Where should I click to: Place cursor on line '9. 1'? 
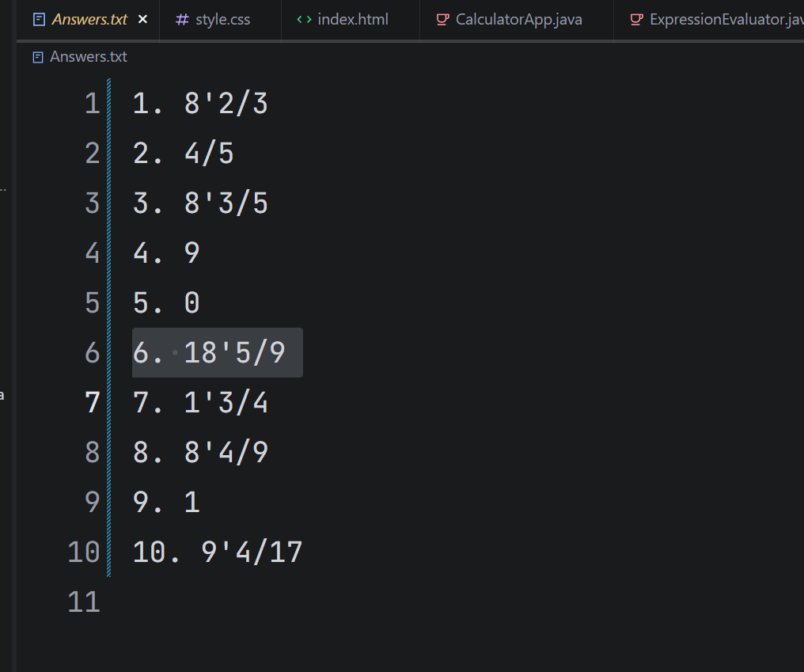[x=166, y=502]
